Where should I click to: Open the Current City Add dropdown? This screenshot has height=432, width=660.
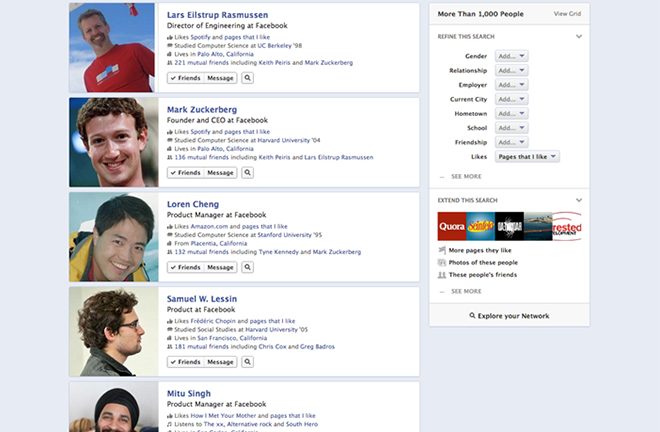coord(511,99)
